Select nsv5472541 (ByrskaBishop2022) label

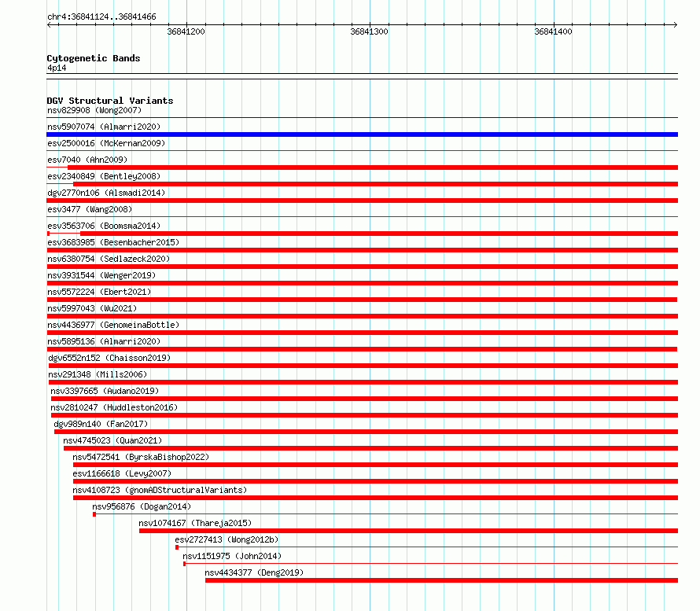click(x=141, y=457)
